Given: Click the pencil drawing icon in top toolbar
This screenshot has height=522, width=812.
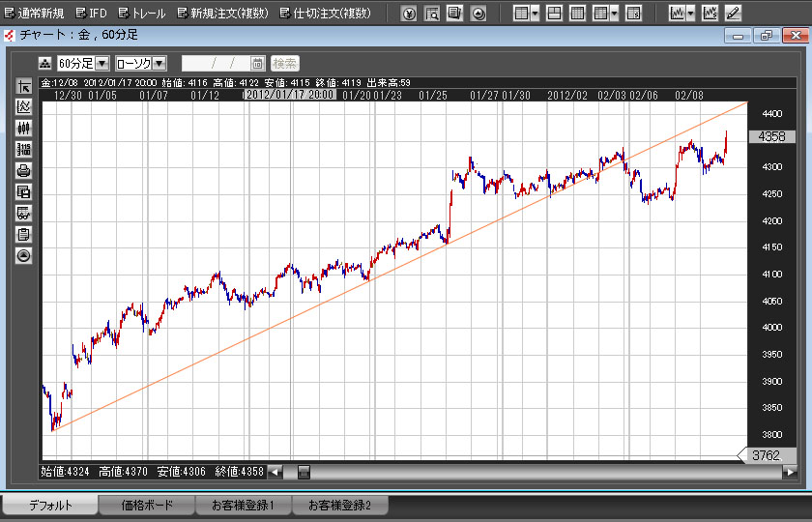Looking at the screenshot, I should 734,14.
